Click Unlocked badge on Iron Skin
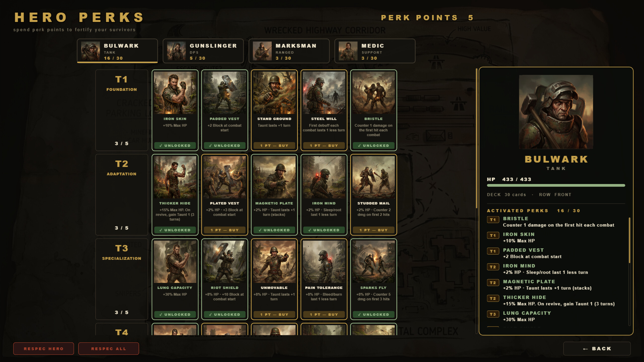The height and width of the screenshot is (362, 644). coord(175,146)
